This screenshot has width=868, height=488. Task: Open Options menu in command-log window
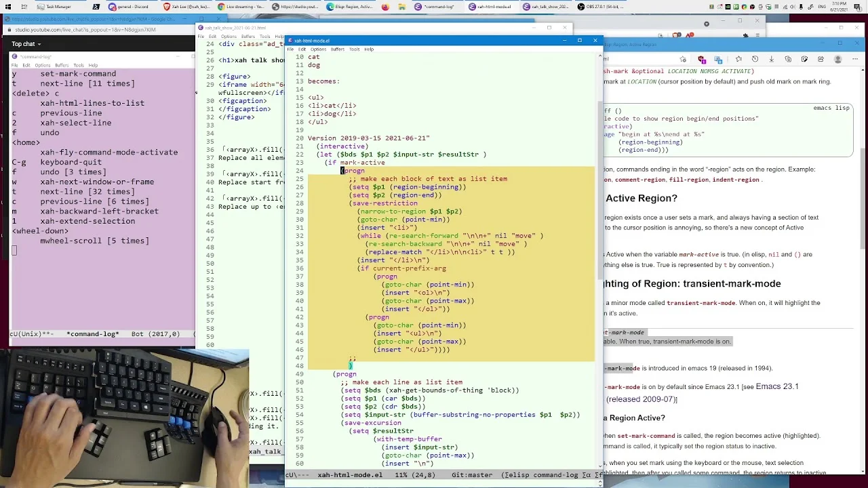pos(43,65)
